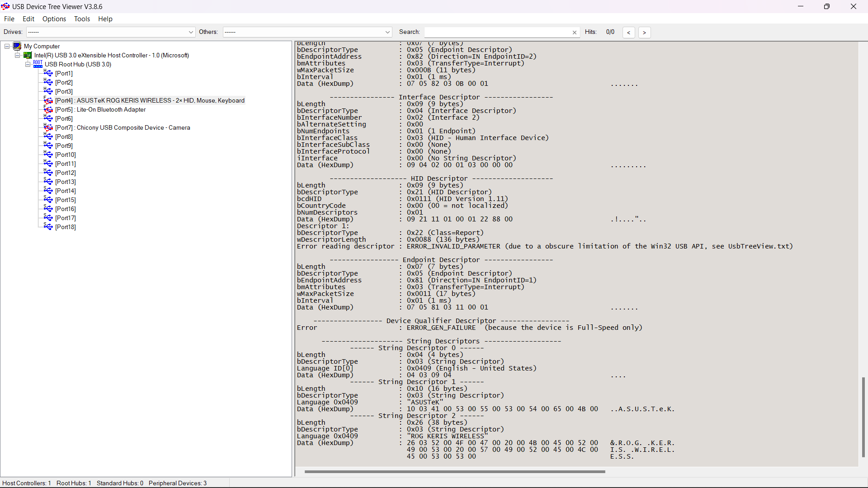The height and width of the screenshot is (488, 868).
Task: Open the Drives dropdown list
Action: (190, 32)
